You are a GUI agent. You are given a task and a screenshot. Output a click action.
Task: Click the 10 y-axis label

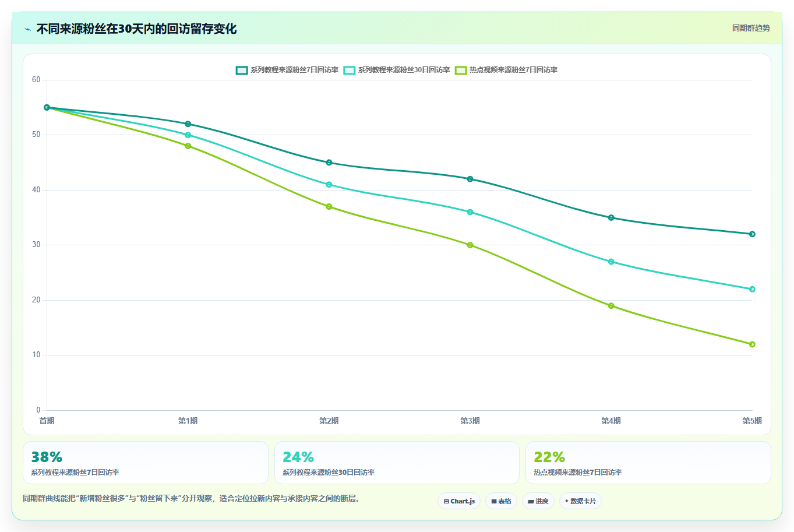[36, 355]
